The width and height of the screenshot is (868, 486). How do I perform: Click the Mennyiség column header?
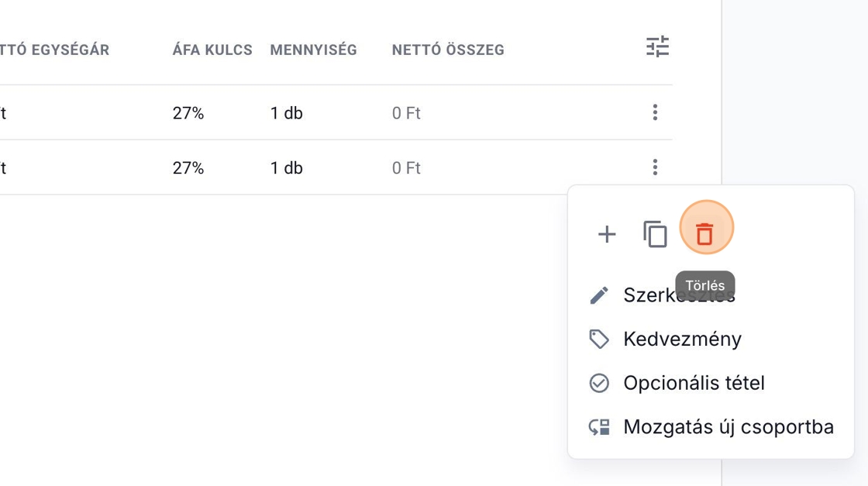313,50
